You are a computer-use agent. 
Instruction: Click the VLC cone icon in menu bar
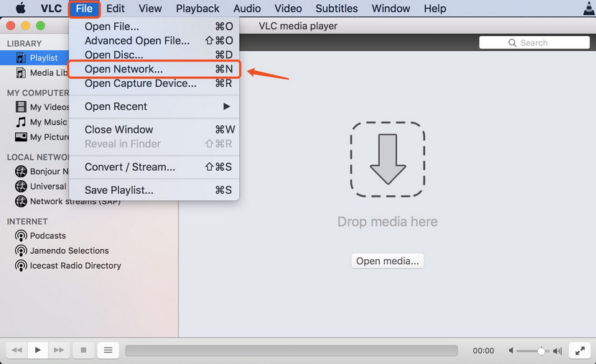click(589, 9)
